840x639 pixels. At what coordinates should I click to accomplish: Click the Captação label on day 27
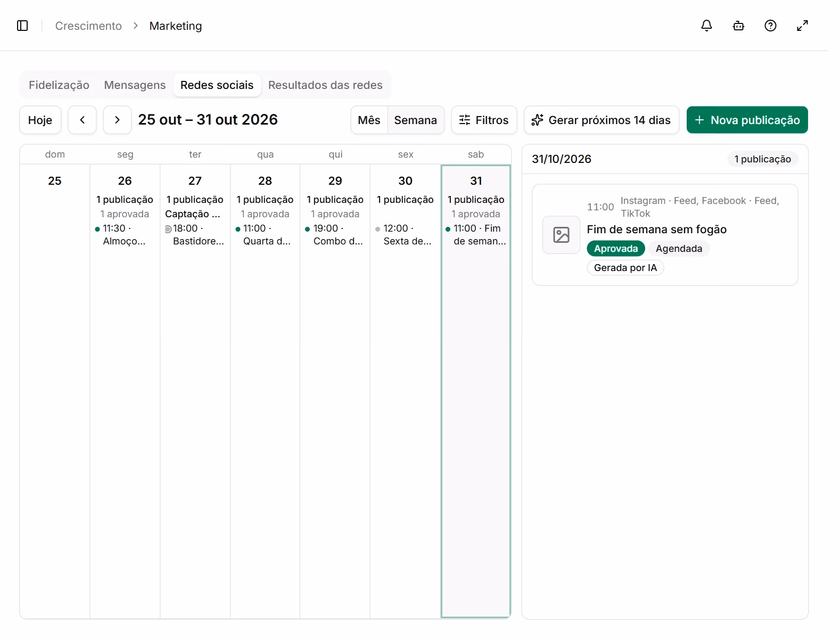coord(193,214)
